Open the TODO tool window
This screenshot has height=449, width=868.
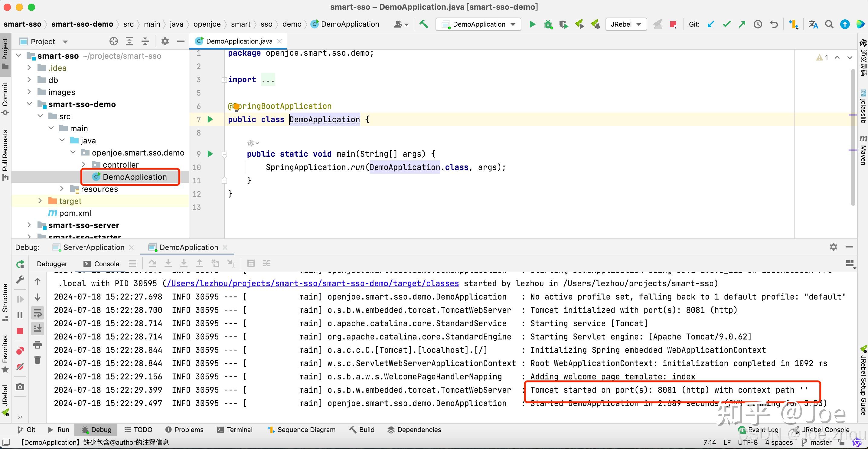coord(138,430)
